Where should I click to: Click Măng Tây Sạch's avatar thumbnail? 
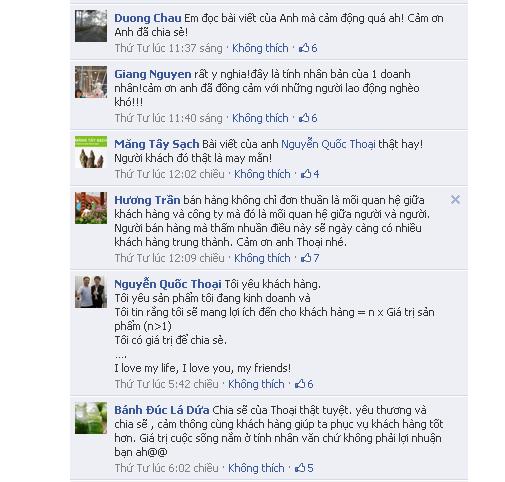91,152
